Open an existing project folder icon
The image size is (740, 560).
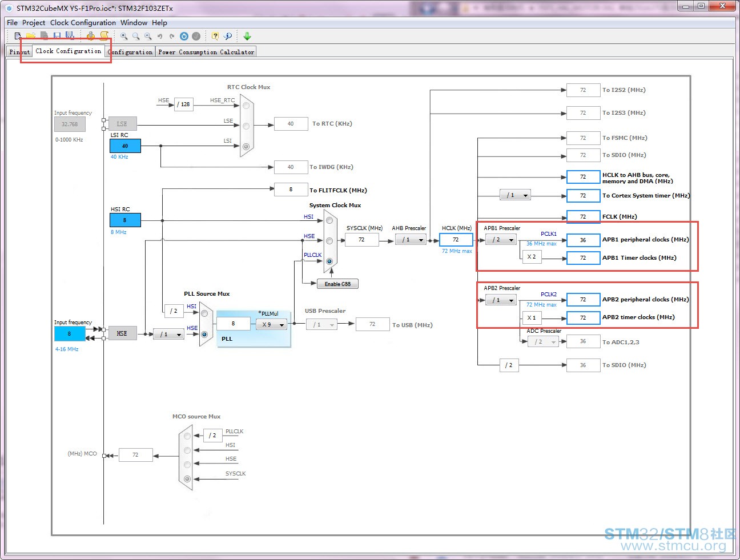31,36
